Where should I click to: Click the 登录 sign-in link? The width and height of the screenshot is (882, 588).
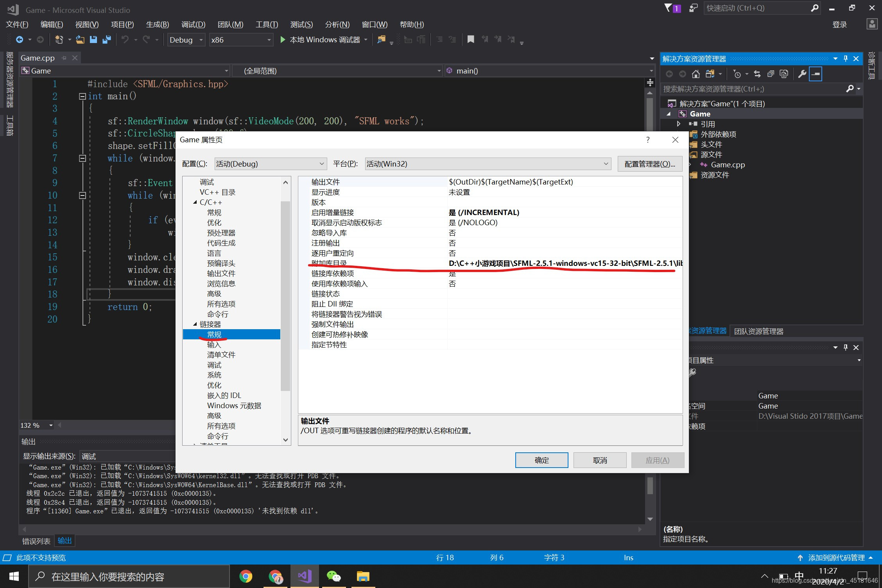tap(839, 25)
